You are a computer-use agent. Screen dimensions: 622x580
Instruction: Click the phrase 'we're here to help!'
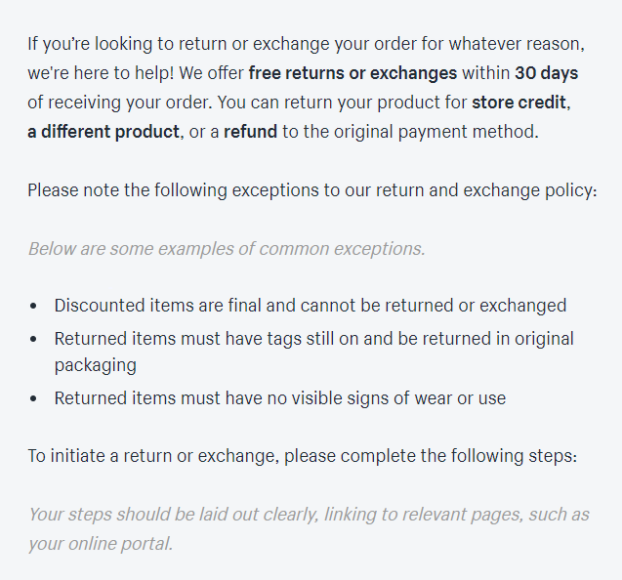101,73
